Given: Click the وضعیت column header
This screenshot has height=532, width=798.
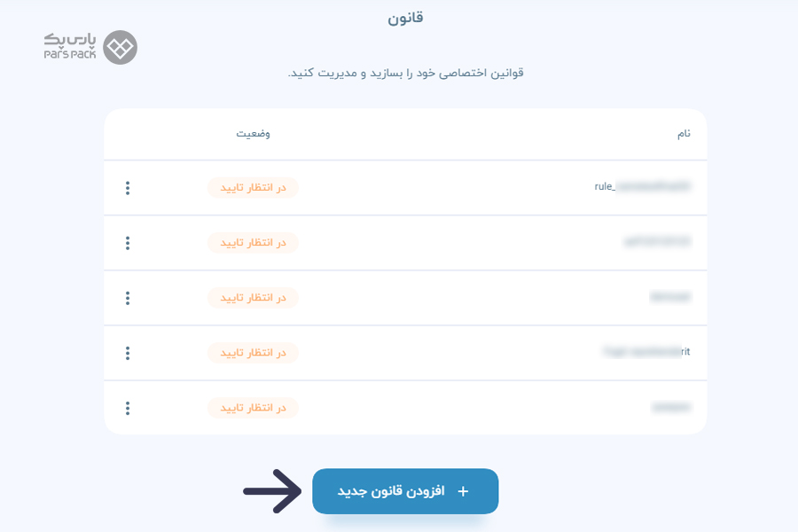Looking at the screenshot, I should 253,134.
